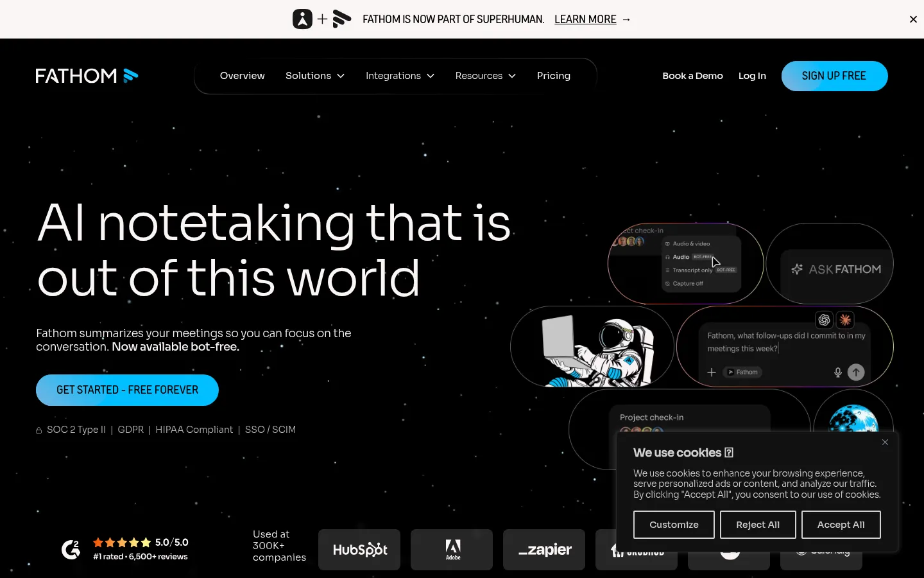The width and height of the screenshot is (924, 578).
Task: Click the ChatGPT icon above the prompt
Action: tap(825, 320)
